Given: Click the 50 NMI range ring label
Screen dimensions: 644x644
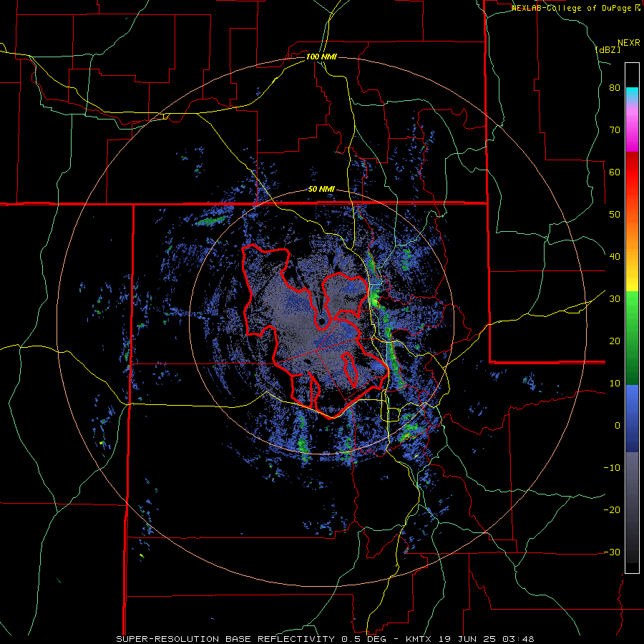Looking at the screenshot, I should coord(321,190).
